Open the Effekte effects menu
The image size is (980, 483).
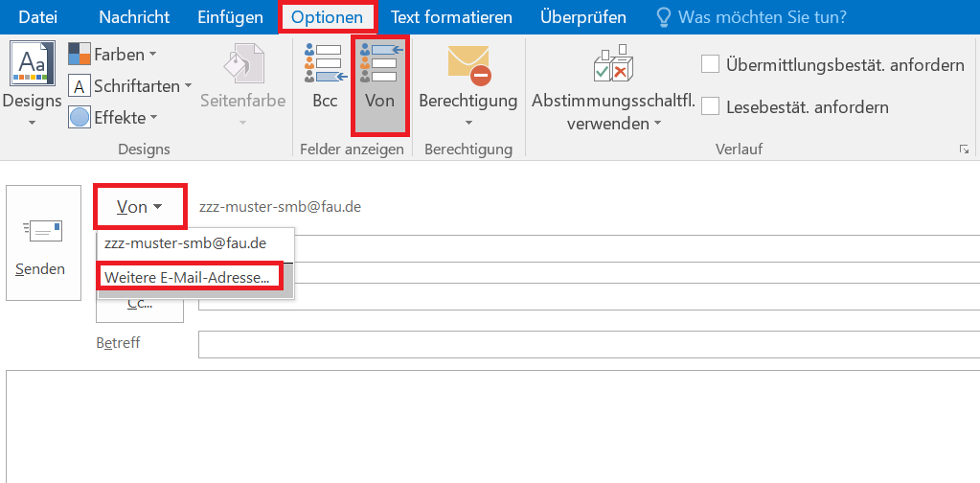tap(114, 118)
